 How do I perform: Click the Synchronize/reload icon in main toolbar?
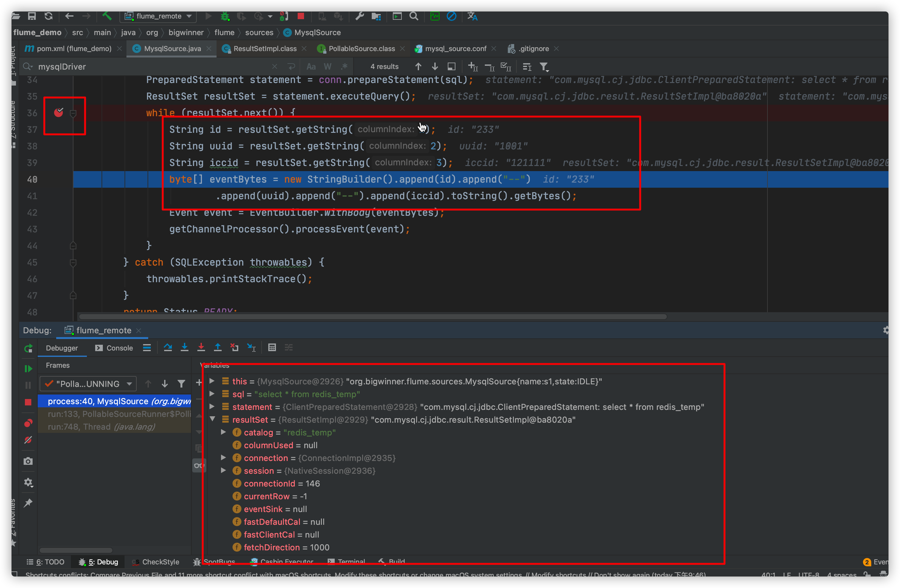[x=49, y=16]
